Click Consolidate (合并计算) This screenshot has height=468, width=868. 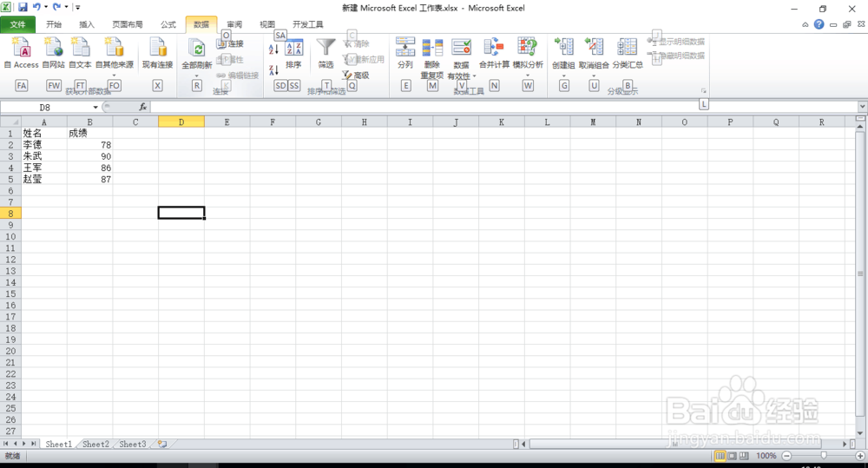pos(494,53)
